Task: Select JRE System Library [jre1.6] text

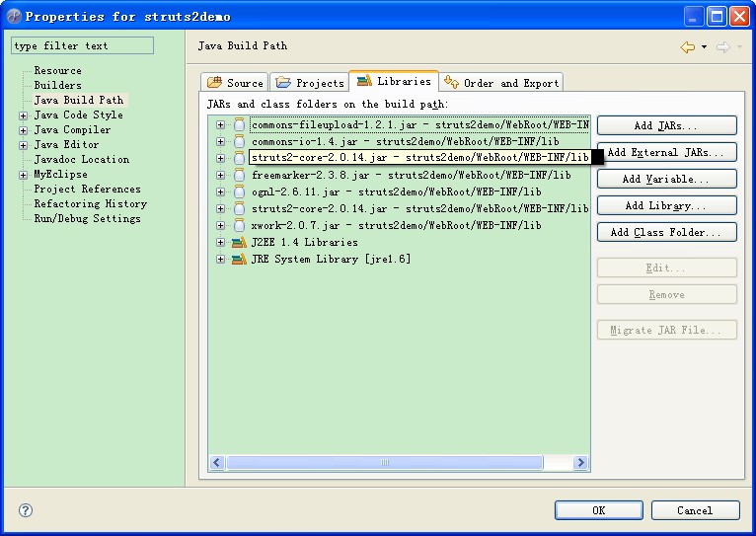Action: point(331,259)
